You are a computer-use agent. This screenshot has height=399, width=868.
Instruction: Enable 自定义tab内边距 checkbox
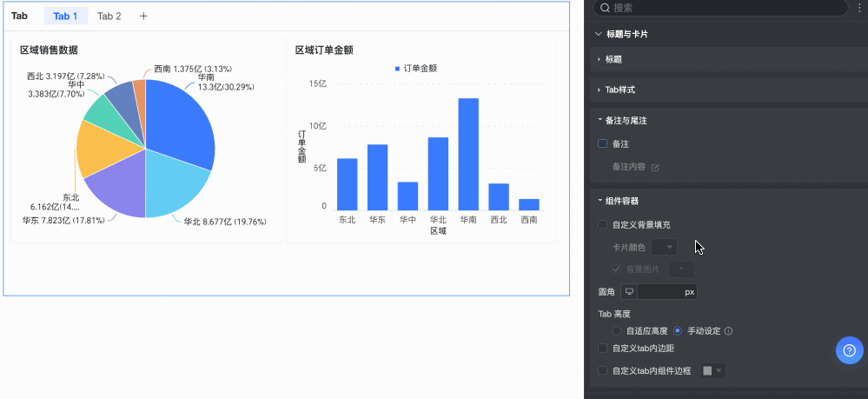603,349
